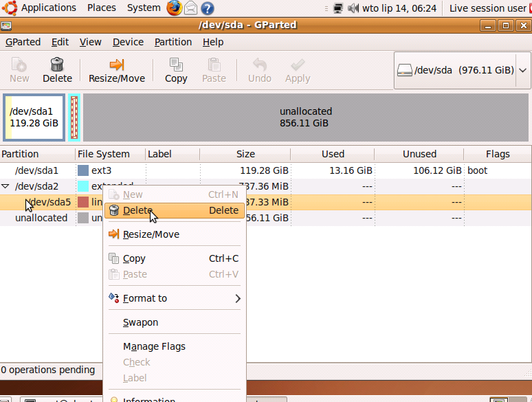Open the /dev/sda device dropdown arrow

[x=523, y=70]
